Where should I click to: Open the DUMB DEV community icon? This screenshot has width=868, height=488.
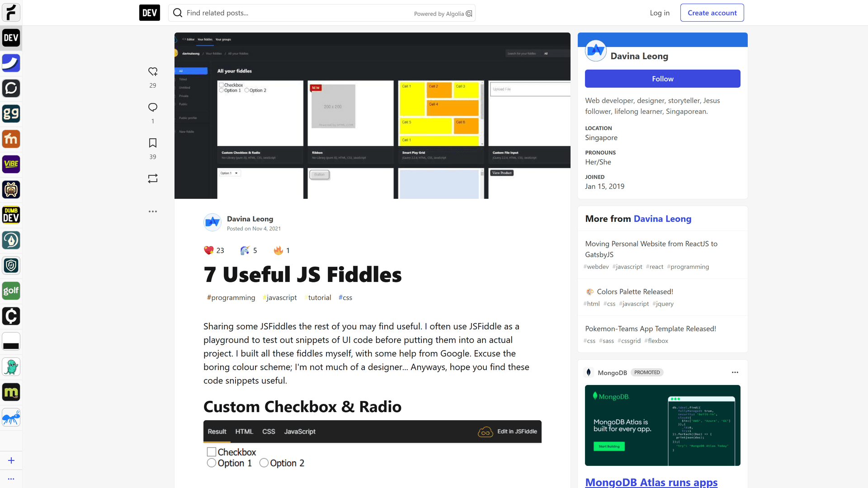(x=11, y=215)
